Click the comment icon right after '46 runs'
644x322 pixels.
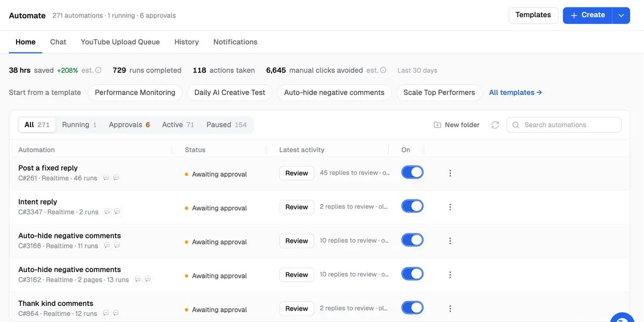tap(106, 178)
